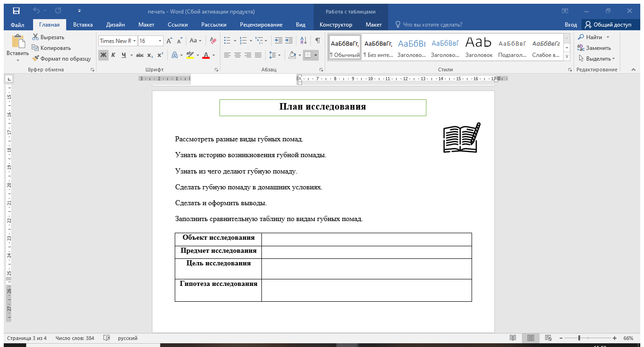
Task: Switch to the Ссылки tab
Action: (x=178, y=25)
